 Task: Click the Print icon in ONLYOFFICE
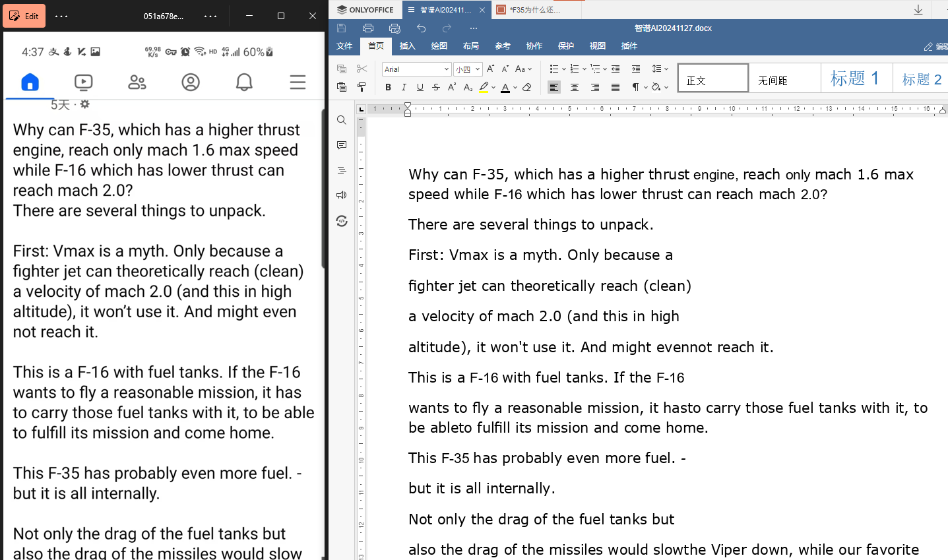[368, 28]
